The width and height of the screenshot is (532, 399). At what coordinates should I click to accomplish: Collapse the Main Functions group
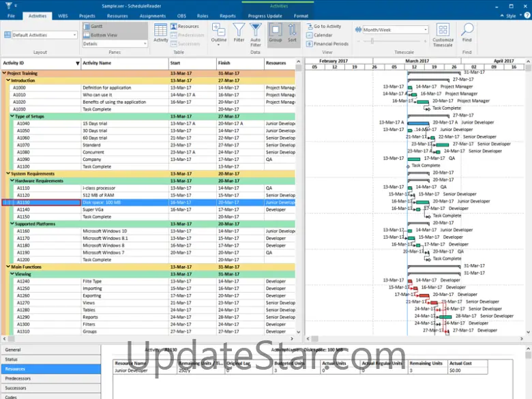tap(8, 267)
